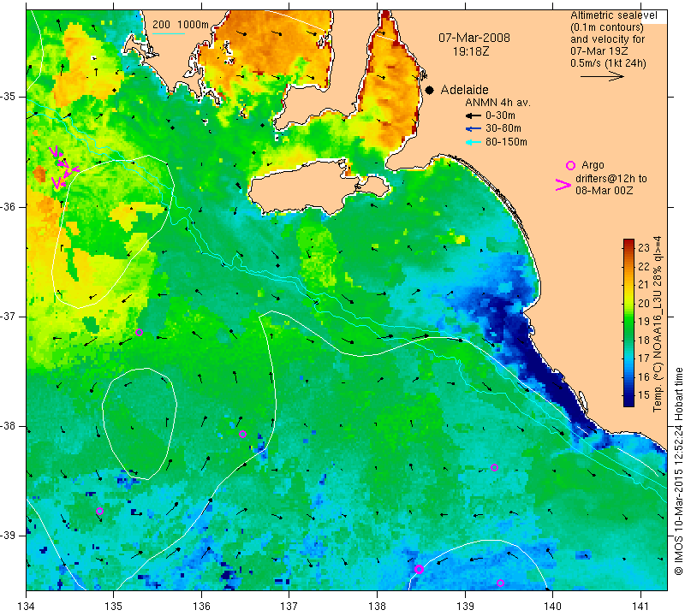Image resolution: width=685 pixels, height=616 pixels.
Task: Click longitude label 138
Action: click(377, 606)
